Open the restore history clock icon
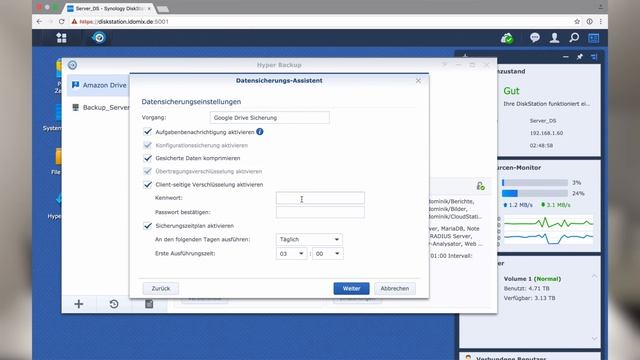This screenshot has width=640, height=360. click(x=114, y=304)
